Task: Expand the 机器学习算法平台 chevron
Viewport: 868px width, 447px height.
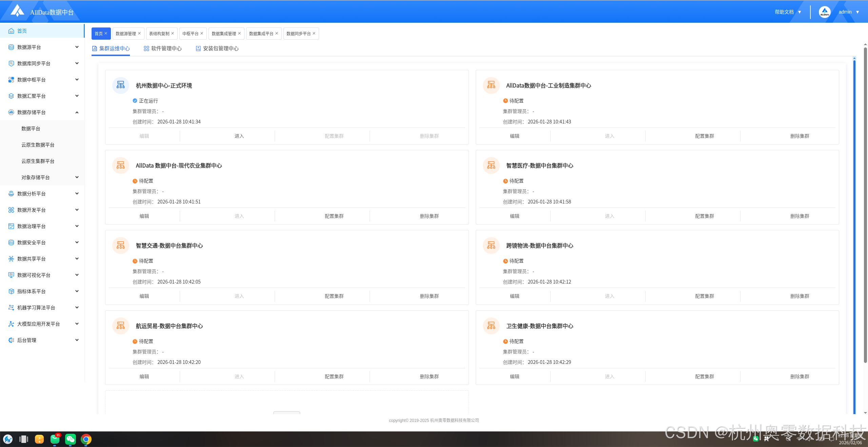Action: 77,308
